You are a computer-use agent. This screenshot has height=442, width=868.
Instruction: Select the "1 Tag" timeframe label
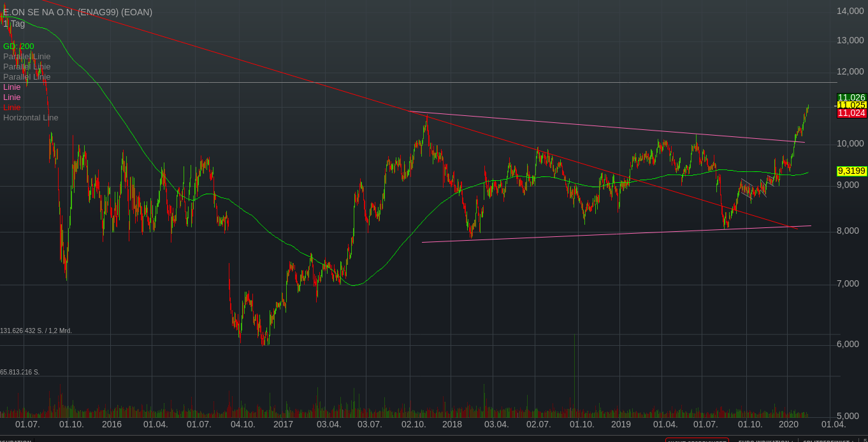coord(14,24)
